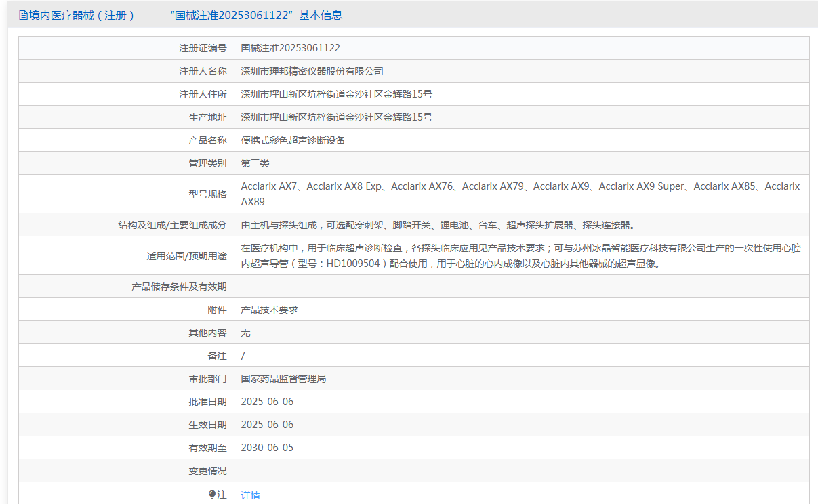Click the lightbulb icon beside 注

click(x=211, y=495)
